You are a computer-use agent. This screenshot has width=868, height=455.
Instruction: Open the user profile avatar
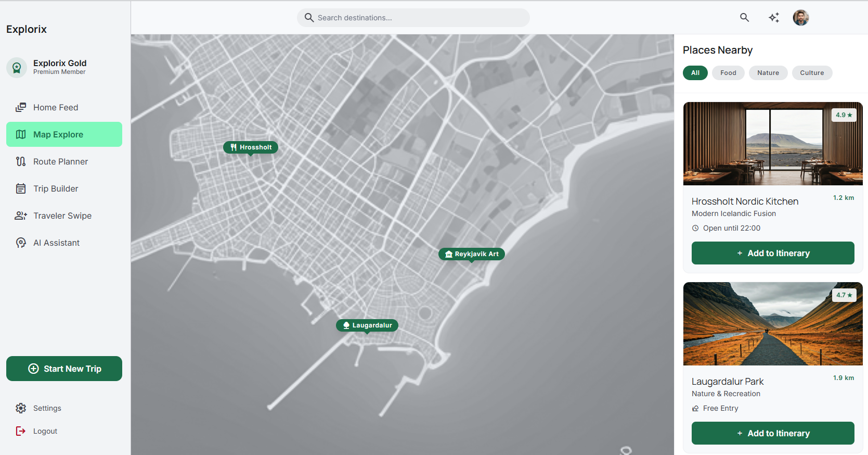coord(801,18)
